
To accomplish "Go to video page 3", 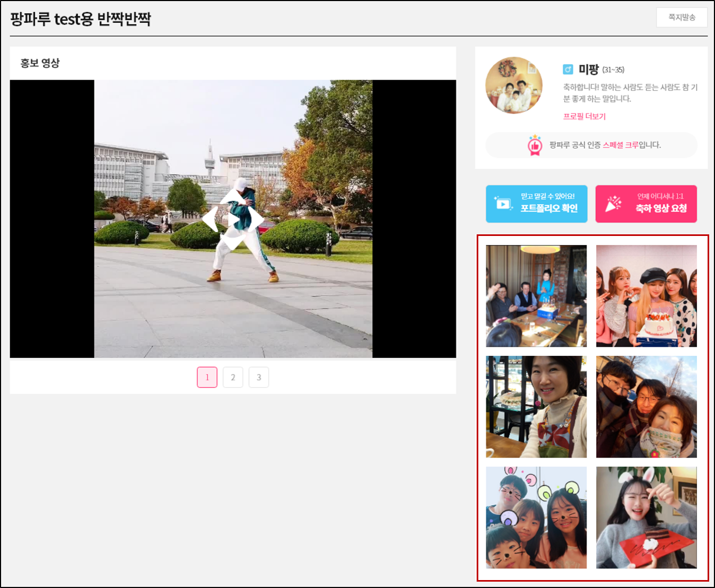I will pyautogui.click(x=259, y=378).
